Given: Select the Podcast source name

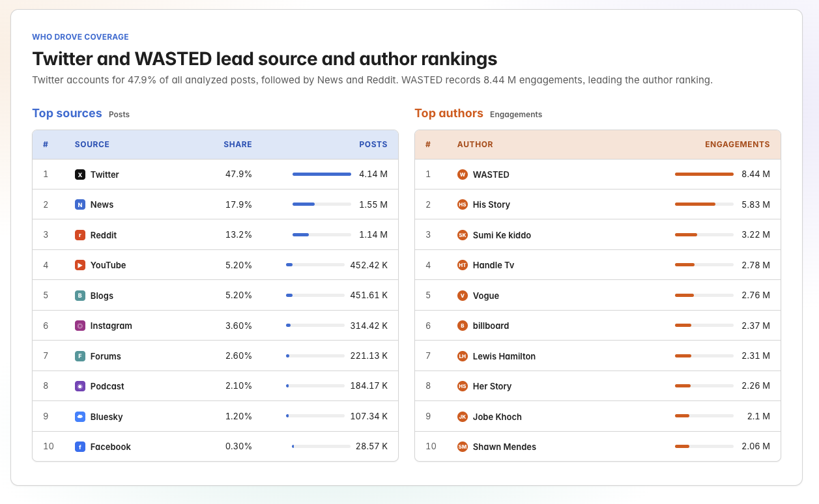Looking at the screenshot, I should (x=108, y=386).
